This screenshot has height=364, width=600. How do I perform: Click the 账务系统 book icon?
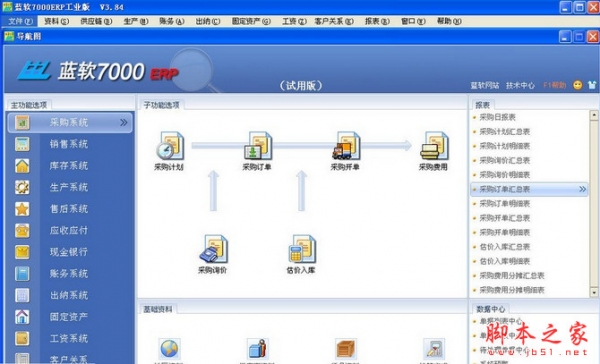pyautogui.click(x=22, y=274)
